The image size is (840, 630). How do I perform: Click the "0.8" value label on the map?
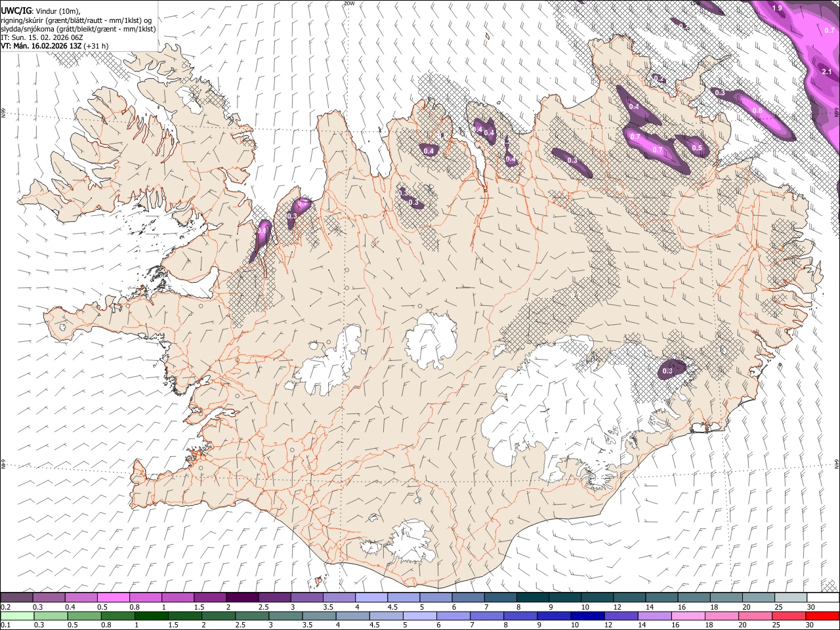[x=757, y=110]
